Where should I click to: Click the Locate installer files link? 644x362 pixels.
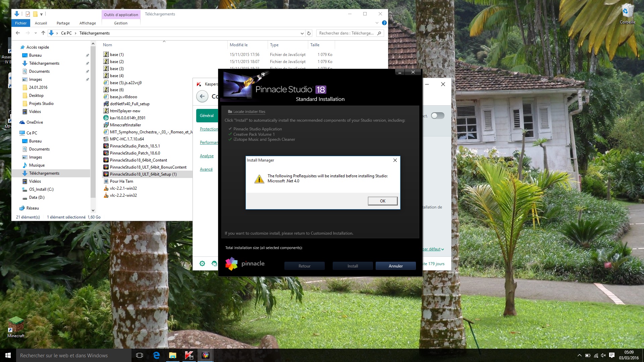click(x=247, y=112)
